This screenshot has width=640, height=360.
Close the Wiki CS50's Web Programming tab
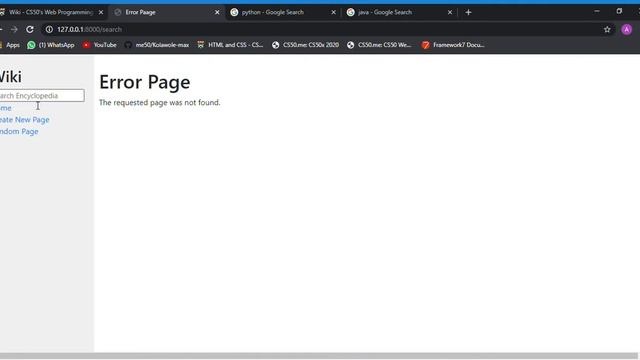101,12
